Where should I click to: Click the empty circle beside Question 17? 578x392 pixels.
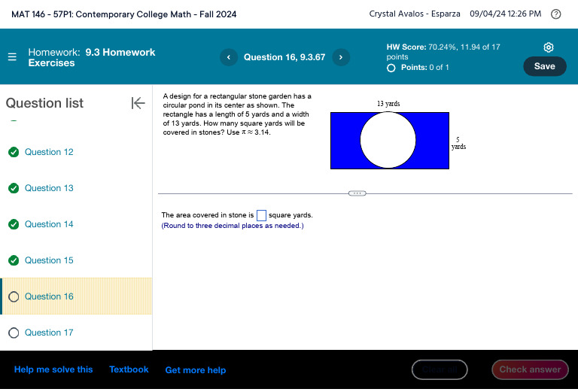[x=14, y=333]
